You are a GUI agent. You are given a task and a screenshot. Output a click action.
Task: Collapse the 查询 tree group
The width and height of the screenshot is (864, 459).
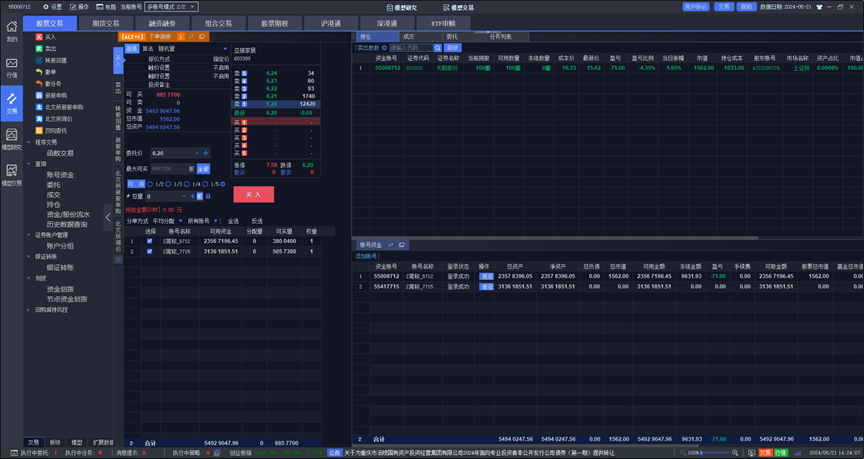point(29,164)
